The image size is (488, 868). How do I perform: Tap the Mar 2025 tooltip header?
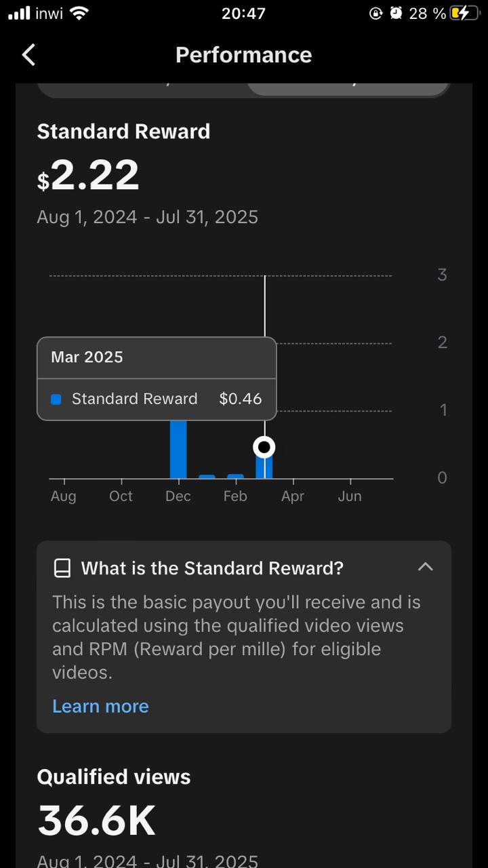pos(87,357)
